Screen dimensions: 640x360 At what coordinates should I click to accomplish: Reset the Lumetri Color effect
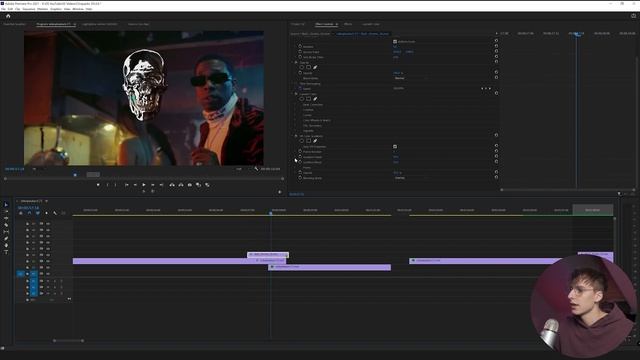[x=496, y=93]
